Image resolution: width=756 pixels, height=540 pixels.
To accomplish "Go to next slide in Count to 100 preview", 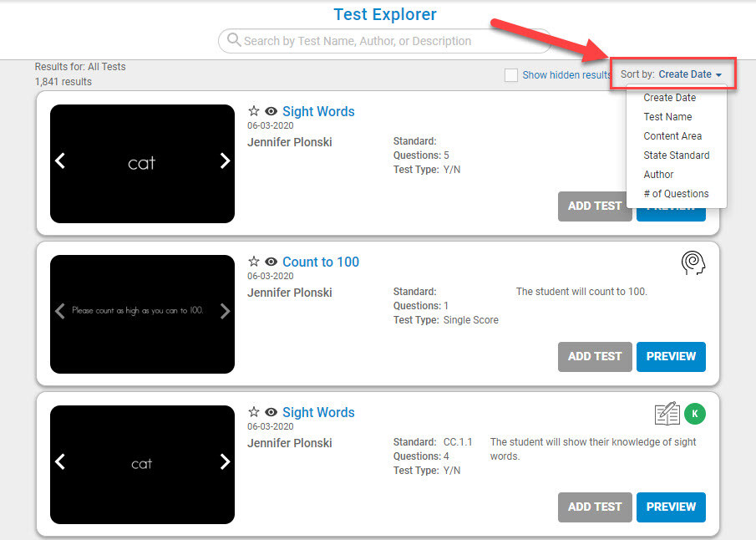I will pos(225,311).
